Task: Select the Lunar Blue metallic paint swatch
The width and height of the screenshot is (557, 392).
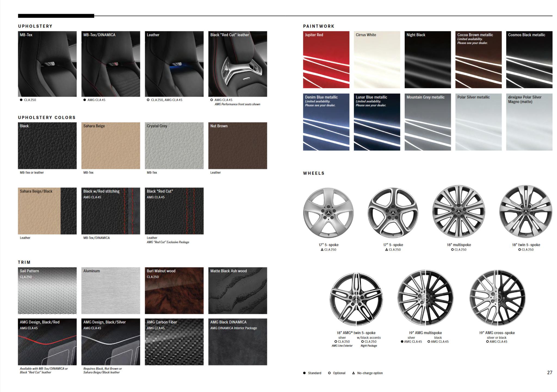Action: tap(377, 122)
